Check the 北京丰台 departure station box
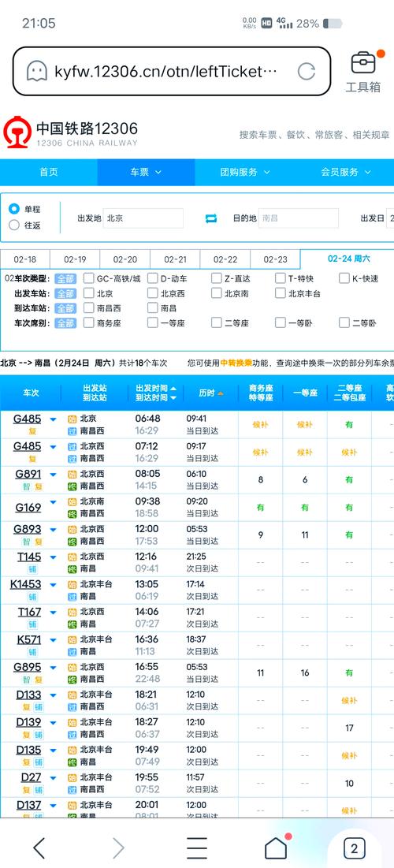 coord(280,293)
